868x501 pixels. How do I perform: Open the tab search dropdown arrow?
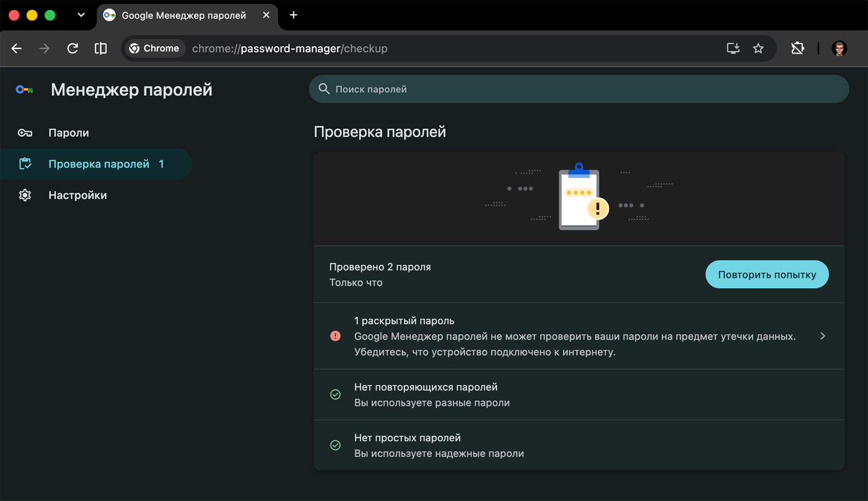[x=81, y=15]
